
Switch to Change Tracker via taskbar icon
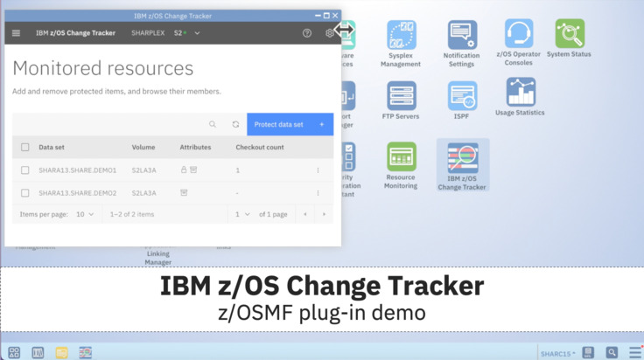click(86, 352)
